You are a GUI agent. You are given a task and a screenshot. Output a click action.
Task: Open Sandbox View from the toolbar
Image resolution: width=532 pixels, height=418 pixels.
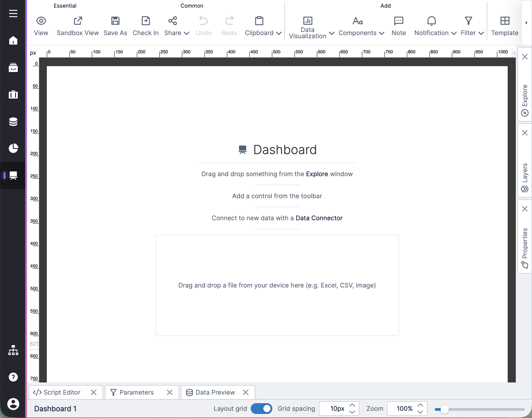[x=78, y=26]
